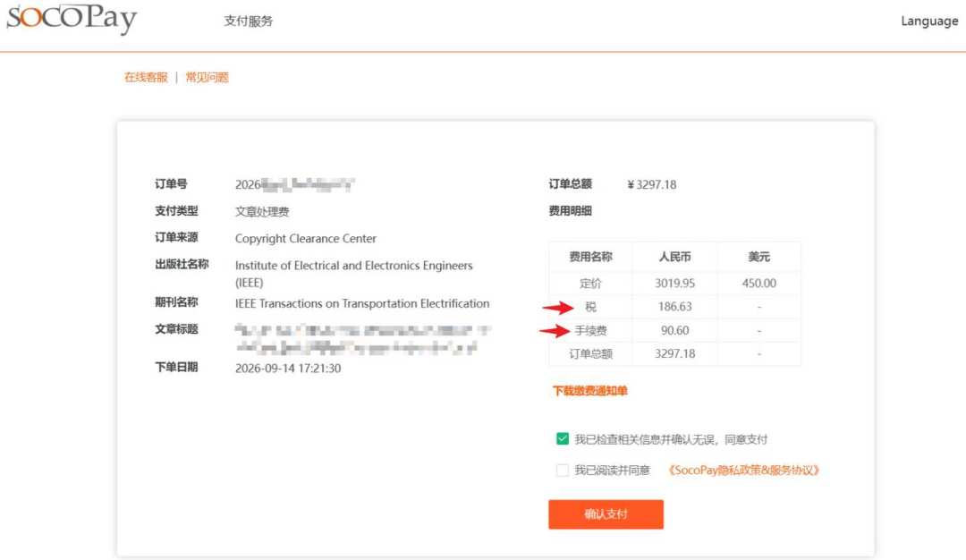Image resolution: width=966 pixels, height=560 pixels.
Task: Click the 费用名称 column header
Action: click(590, 257)
